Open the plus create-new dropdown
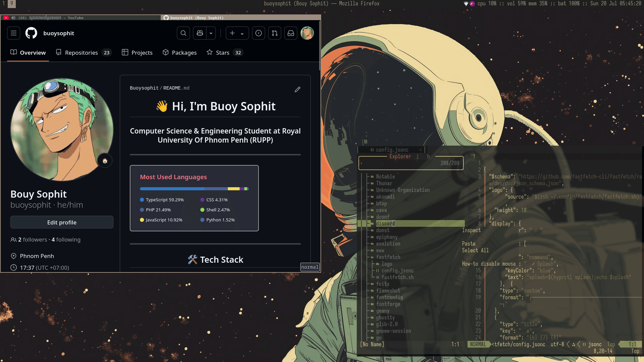The height and width of the screenshot is (362, 644). [233, 33]
